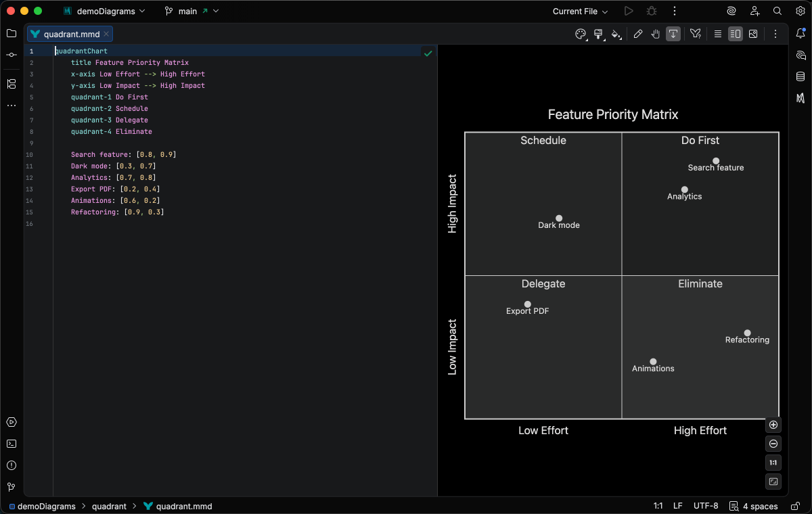The width and height of the screenshot is (812, 514).
Task: Activate the pencil edit tool in the preview
Action: point(638,34)
